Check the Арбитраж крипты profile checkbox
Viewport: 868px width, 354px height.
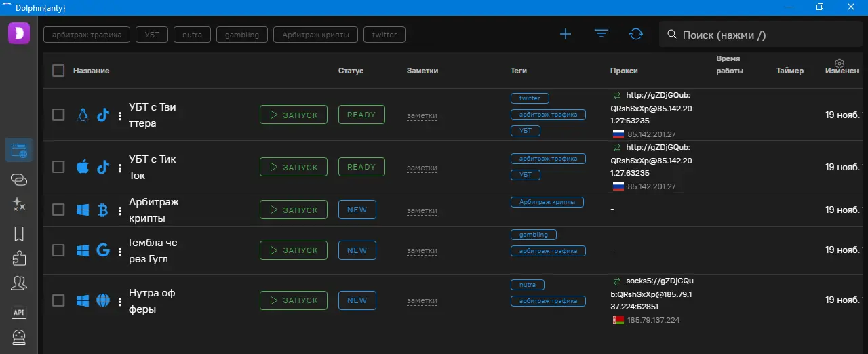58,210
